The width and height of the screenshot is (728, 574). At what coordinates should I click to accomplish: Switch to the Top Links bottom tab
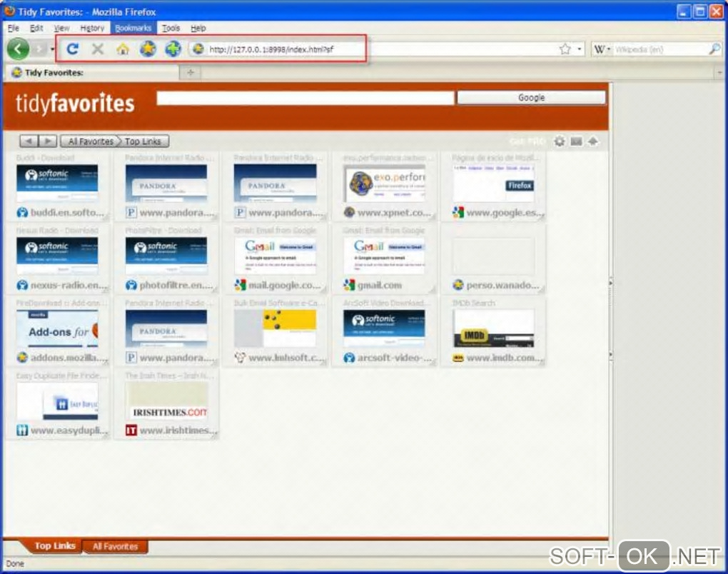pos(55,546)
